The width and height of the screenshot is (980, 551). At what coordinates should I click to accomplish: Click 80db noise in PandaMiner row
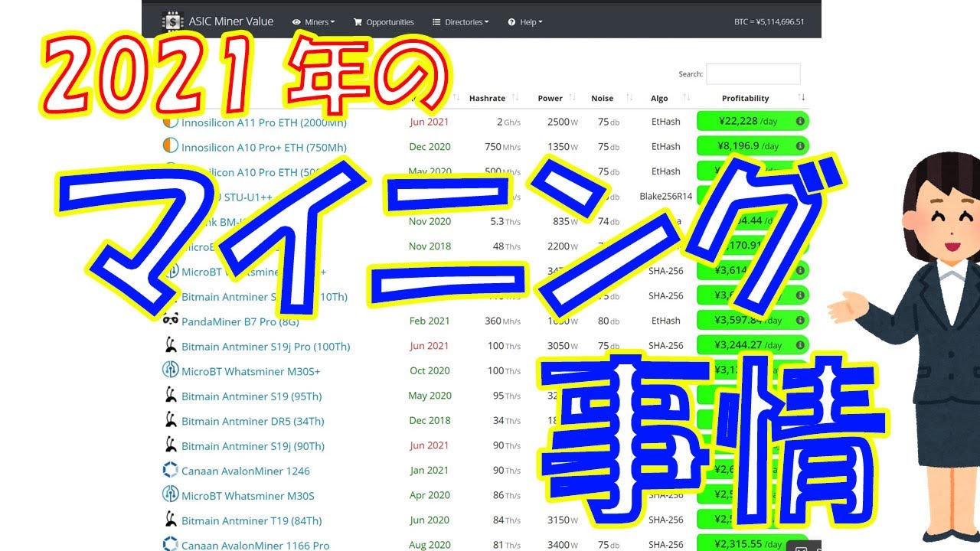point(609,321)
